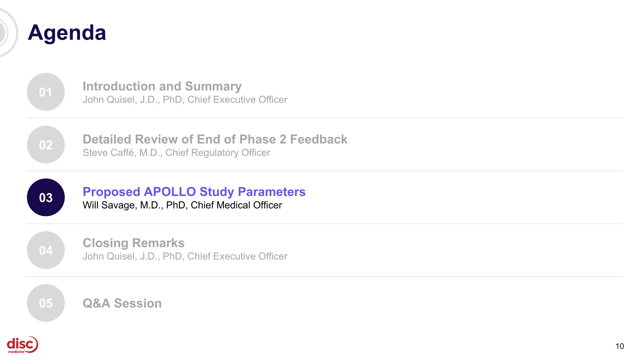
Task: Click the 04 numbered circle
Action: [46, 250]
